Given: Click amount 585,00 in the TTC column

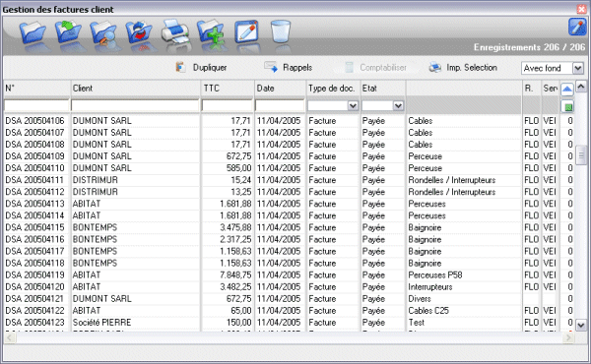Looking at the screenshot, I should click(x=238, y=168).
